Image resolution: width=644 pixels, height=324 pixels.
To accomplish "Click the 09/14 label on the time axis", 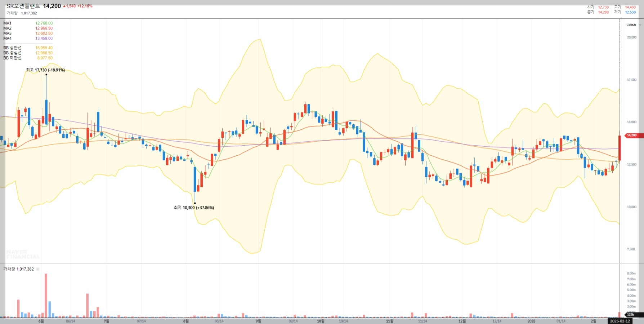I will (x=293, y=321).
